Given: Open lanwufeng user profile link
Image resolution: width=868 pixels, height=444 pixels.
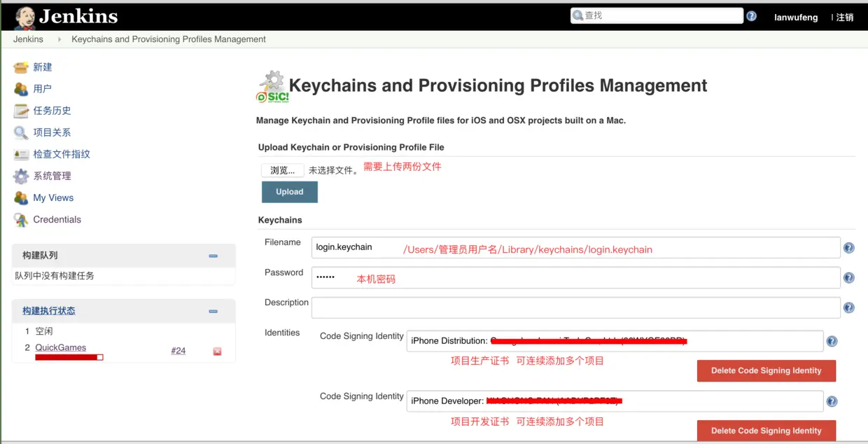Looking at the screenshot, I should (x=796, y=18).
